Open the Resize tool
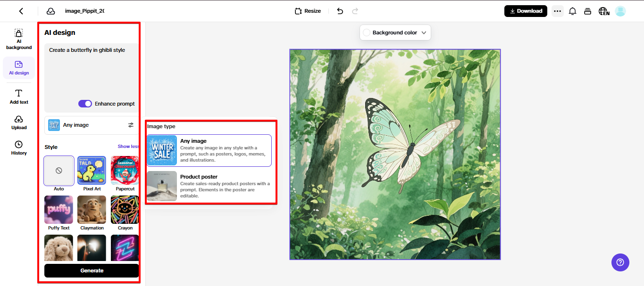This screenshot has height=286, width=644. point(307,10)
